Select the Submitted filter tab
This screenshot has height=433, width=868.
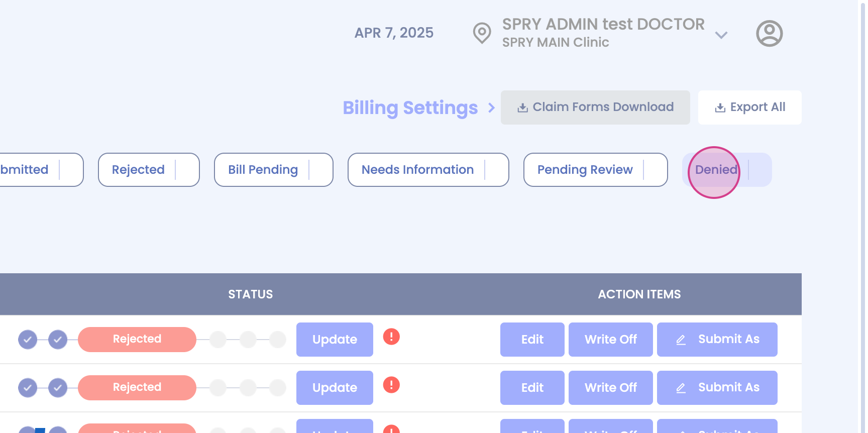41,170
